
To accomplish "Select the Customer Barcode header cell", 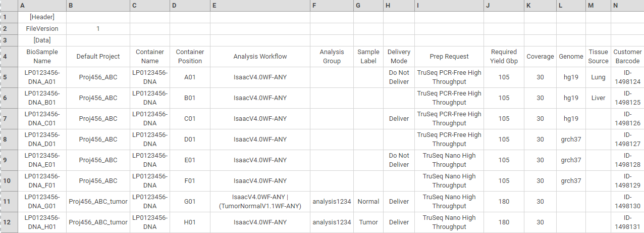I will (x=627, y=57).
